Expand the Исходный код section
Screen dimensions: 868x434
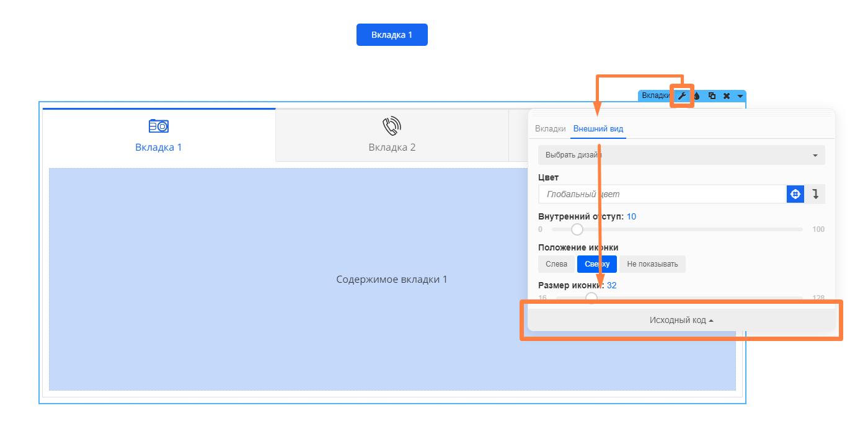click(x=681, y=320)
